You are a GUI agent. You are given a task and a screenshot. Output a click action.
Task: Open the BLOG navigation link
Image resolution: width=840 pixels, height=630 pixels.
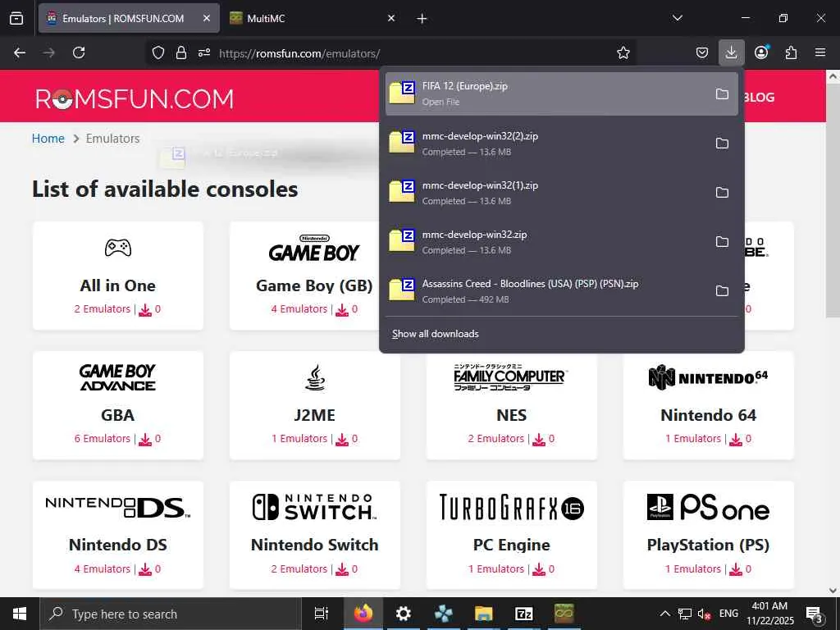[x=759, y=98]
